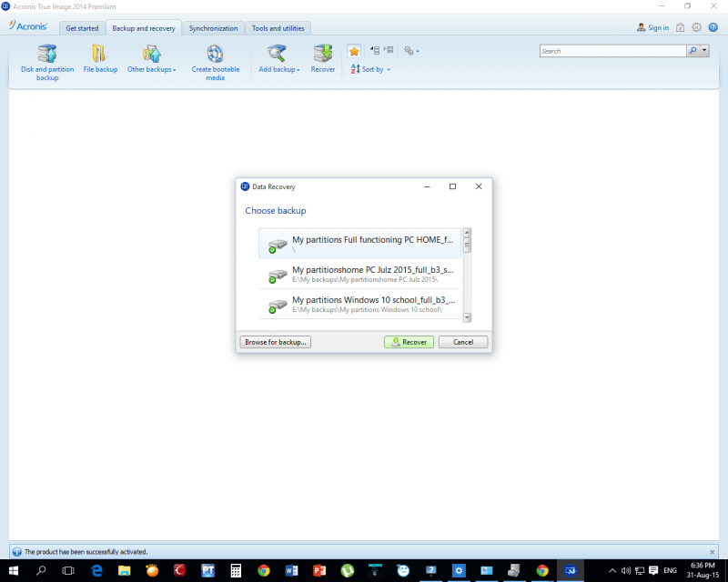This screenshot has width=728, height=582.
Task: Switch to the Get started tab
Action: [82, 28]
